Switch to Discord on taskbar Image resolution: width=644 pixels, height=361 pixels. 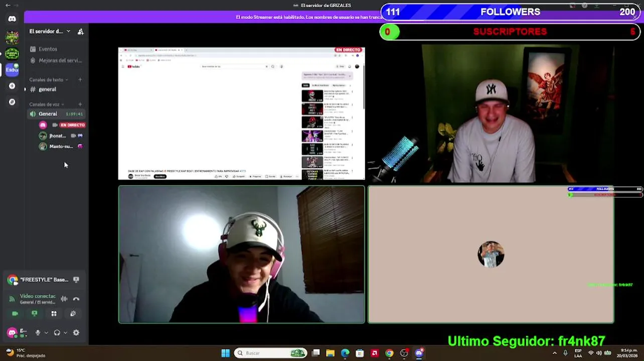coord(419,353)
